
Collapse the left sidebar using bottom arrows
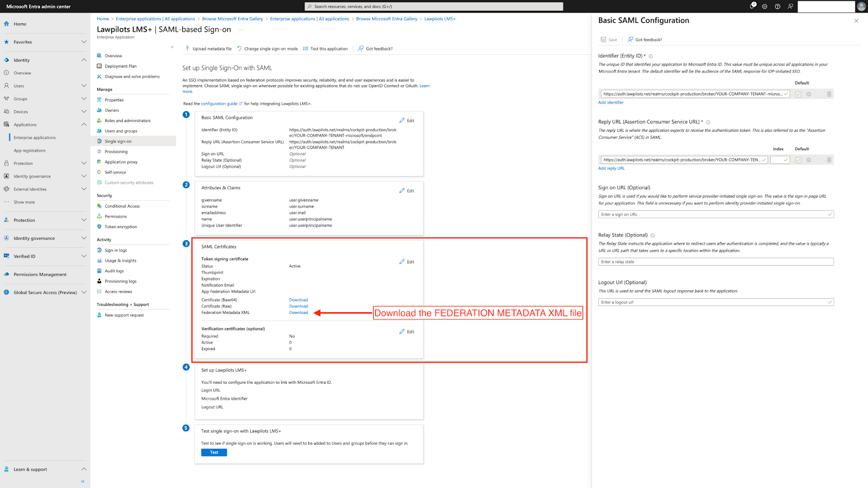(x=83, y=481)
